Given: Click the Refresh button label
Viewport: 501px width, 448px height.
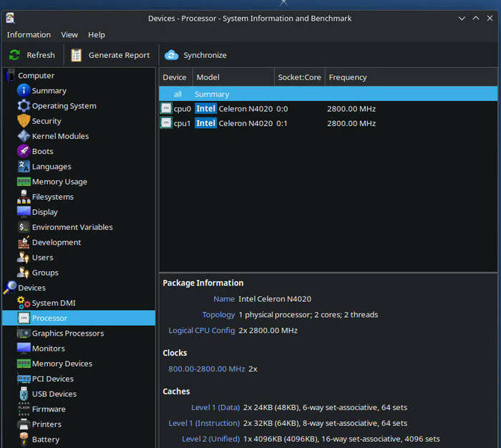Looking at the screenshot, I should click(x=41, y=55).
